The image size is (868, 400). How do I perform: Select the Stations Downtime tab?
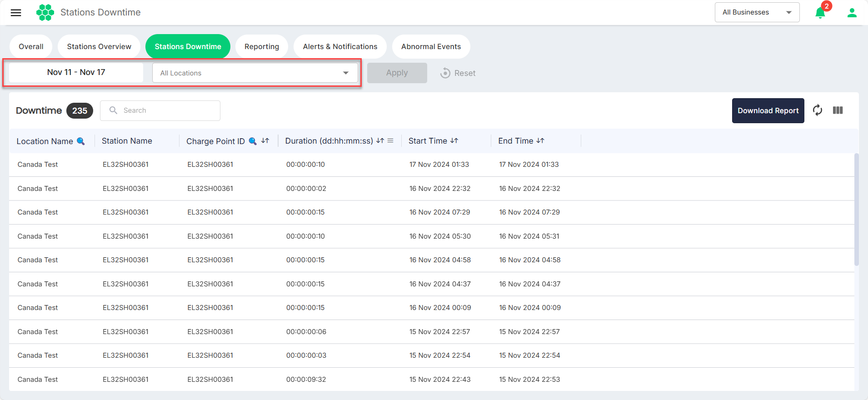188,46
